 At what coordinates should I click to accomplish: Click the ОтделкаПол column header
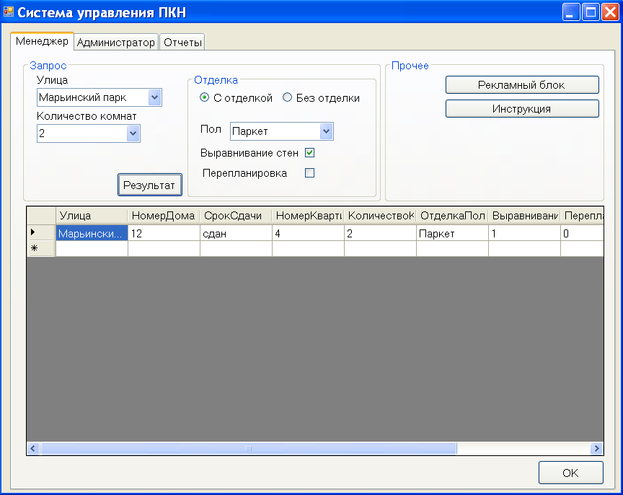tap(452, 216)
